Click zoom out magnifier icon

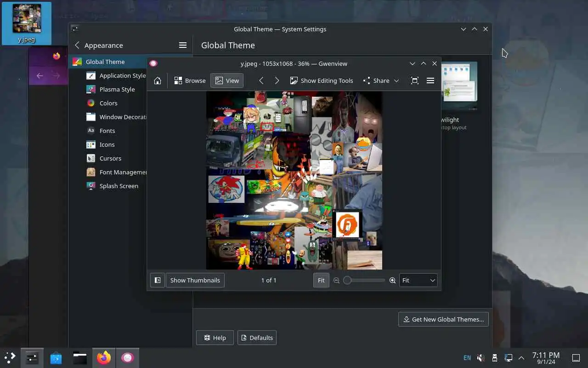(336, 280)
